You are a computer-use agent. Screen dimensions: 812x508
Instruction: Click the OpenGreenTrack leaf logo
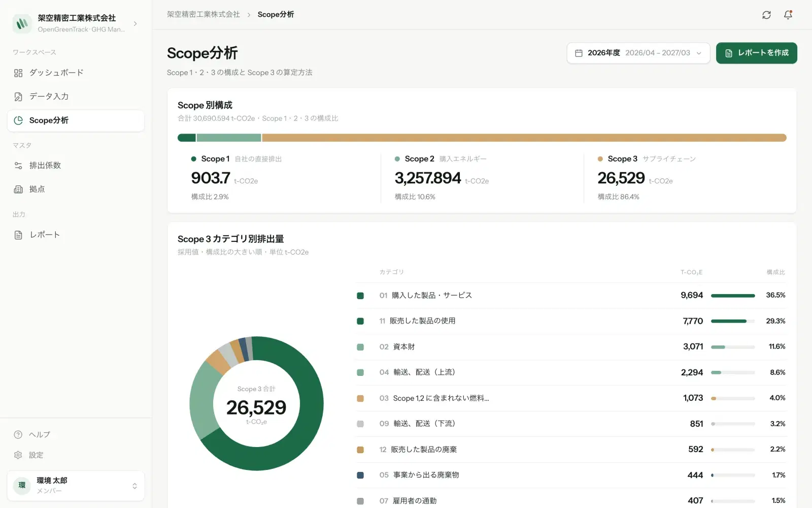click(22, 23)
